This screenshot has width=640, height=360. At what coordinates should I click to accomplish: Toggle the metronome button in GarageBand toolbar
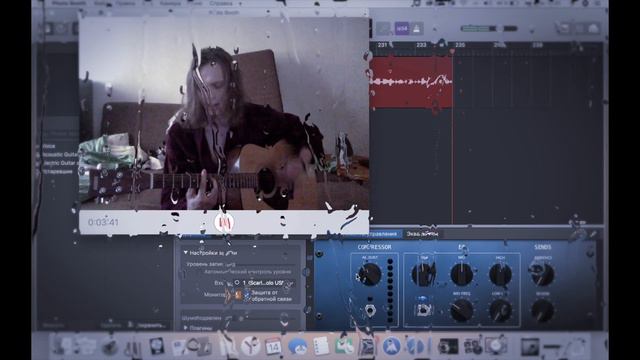[x=416, y=29]
